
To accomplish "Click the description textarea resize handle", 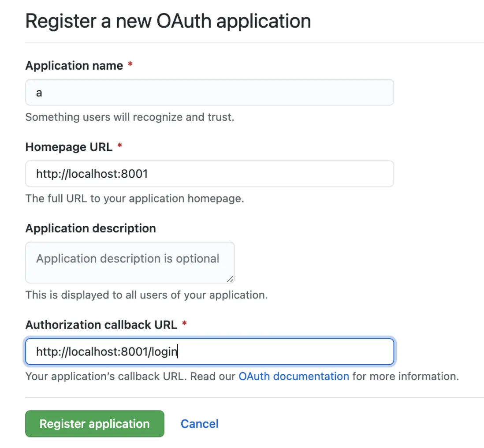I will pos(230,279).
